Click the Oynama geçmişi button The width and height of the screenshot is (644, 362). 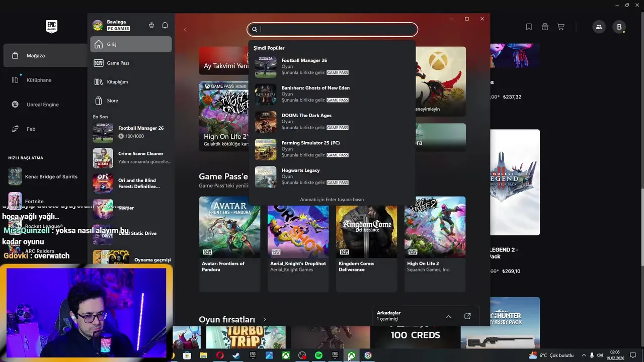[x=152, y=260]
